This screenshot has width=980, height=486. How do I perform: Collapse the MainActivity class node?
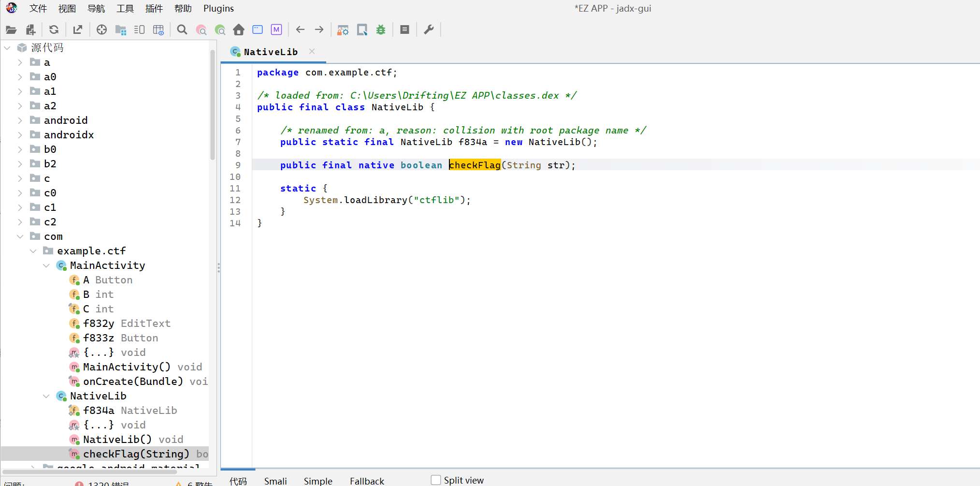(46, 265)
